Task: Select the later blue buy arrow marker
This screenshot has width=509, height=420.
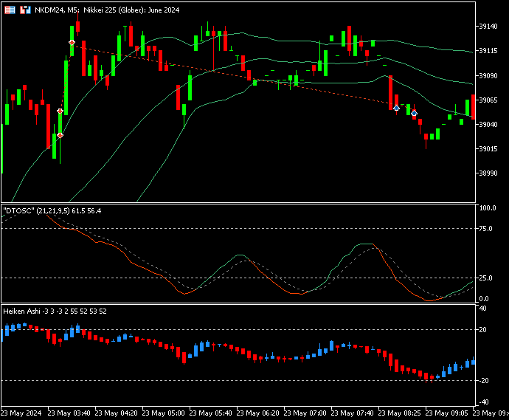Action: pos(415,113)
